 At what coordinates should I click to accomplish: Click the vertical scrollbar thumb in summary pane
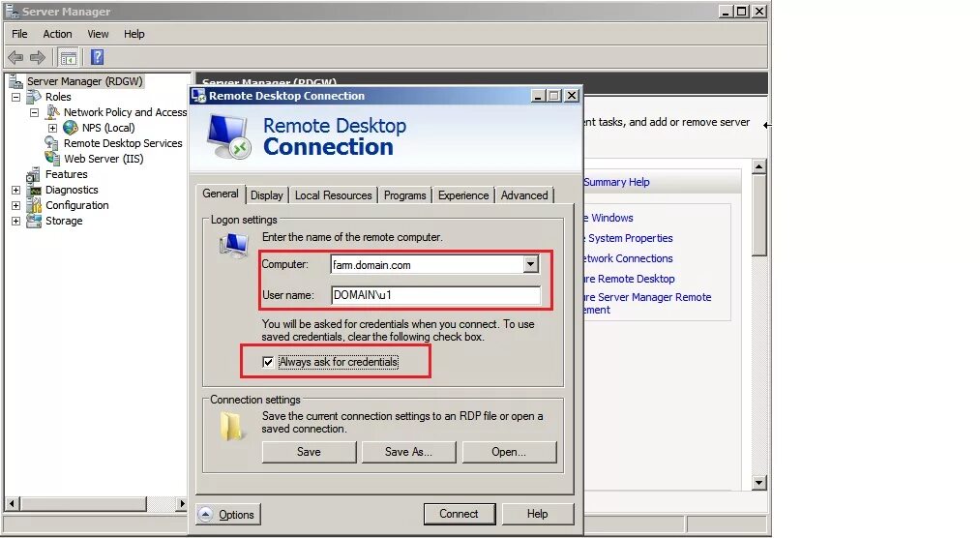click(758, 214)
